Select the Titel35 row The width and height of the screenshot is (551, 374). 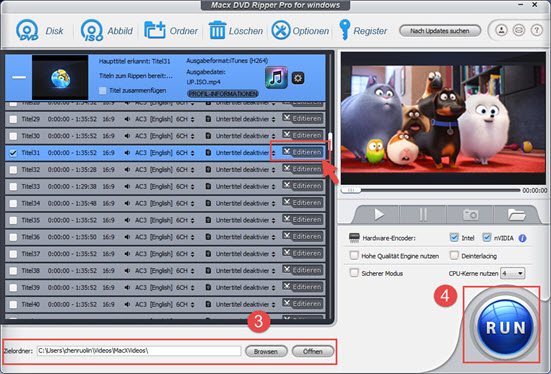[x=165, y=220]
